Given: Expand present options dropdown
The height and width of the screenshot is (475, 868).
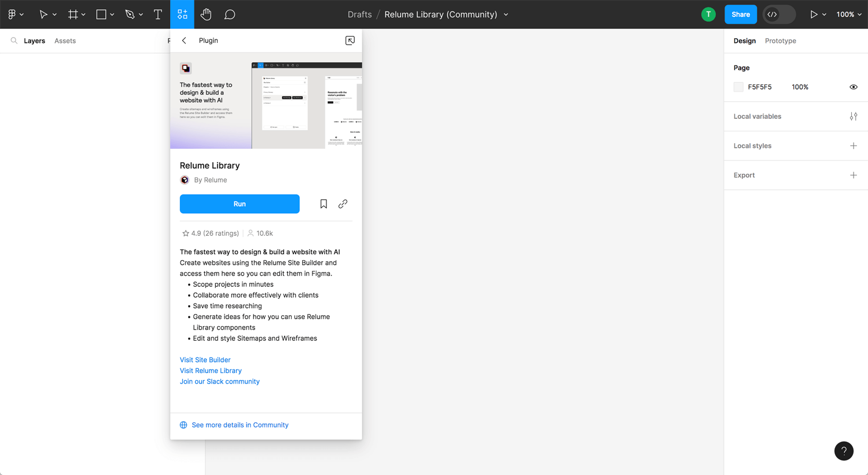Looking at the screenshot, I should [x=824, y=14].
